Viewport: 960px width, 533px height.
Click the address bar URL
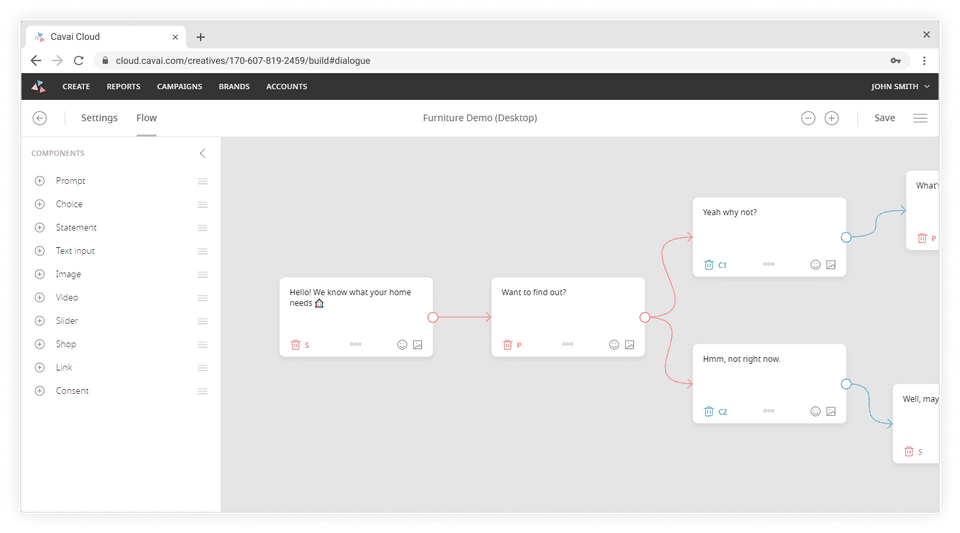click(x=243, y=61)
